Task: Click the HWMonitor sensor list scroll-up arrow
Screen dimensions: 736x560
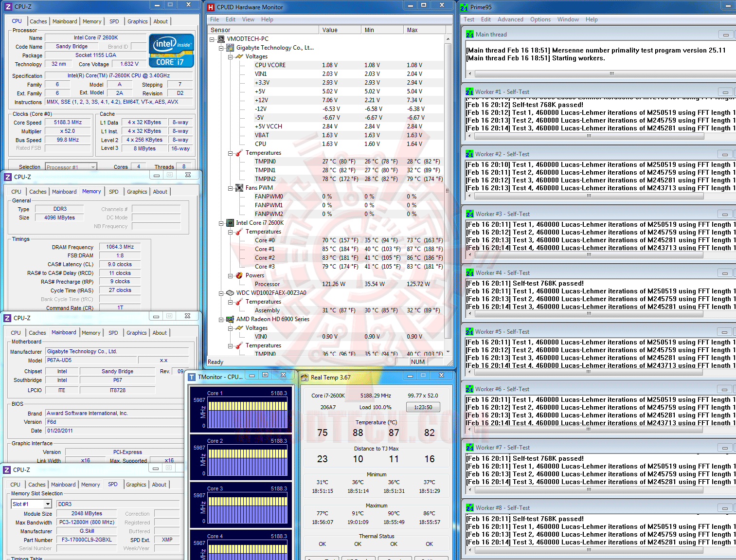Action: click(448, 38)
